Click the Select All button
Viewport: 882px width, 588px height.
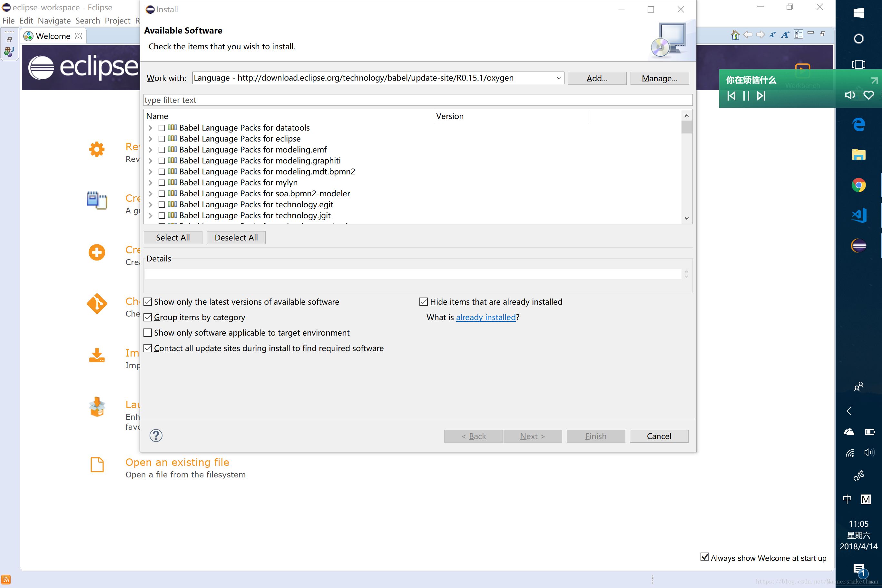pyautogui.click(x=173, y=237)
